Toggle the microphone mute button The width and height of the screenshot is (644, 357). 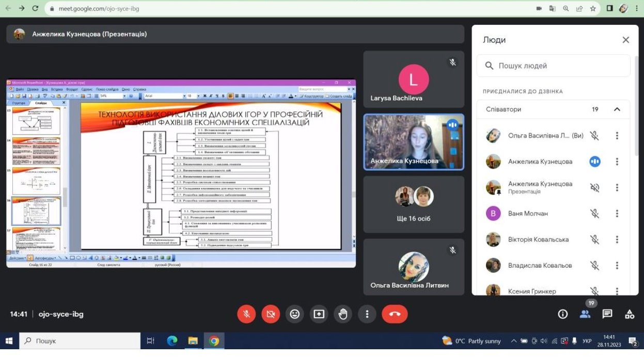tap(246, 314)
